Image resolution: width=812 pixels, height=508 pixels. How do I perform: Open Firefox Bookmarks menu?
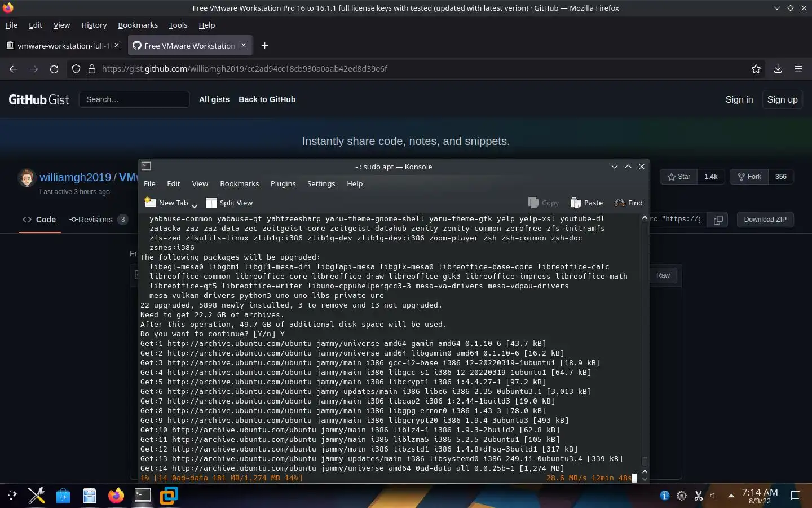(138, 25)
